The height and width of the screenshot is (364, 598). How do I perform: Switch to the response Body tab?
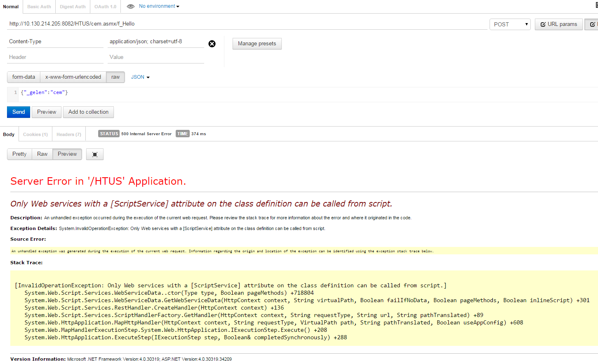[9, 134]
